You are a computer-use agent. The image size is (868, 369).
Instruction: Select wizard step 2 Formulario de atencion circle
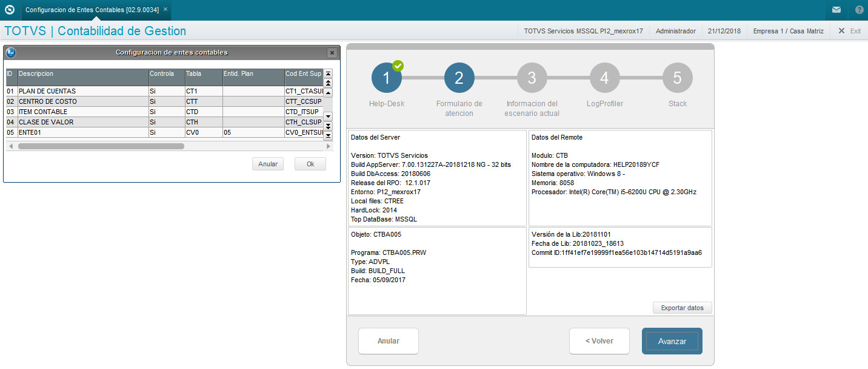point(459,78)
